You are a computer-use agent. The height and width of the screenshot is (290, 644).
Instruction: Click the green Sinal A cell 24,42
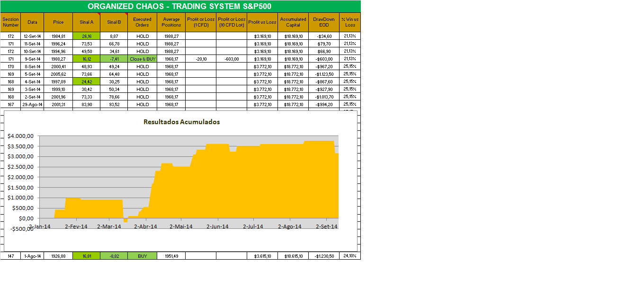(87, 82)
